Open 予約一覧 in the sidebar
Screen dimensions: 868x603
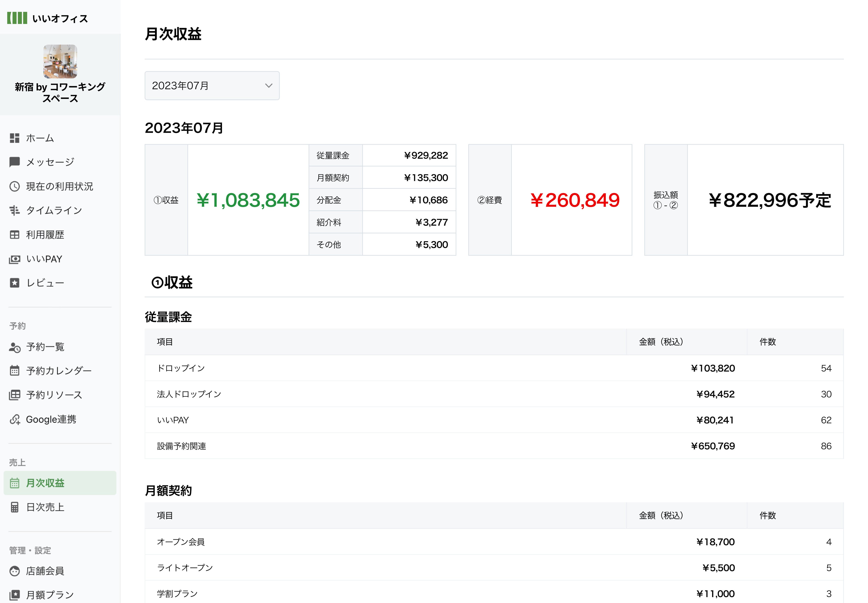coord(45,347)
